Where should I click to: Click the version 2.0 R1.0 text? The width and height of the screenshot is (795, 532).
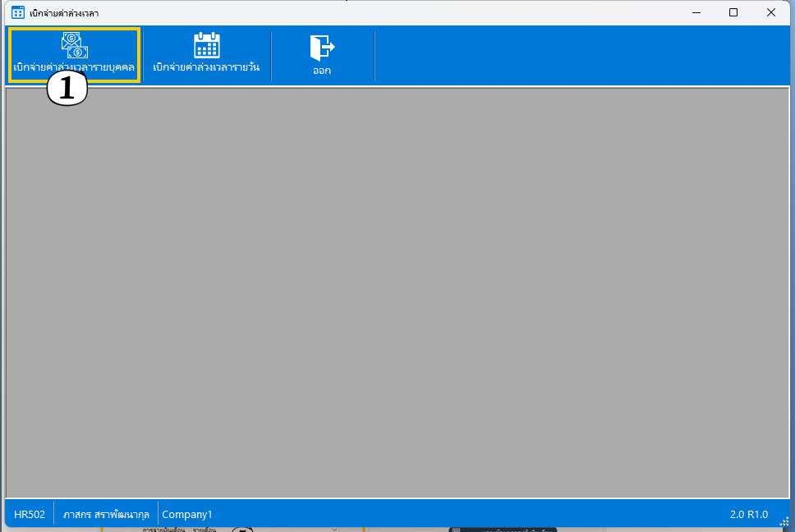pyautogui.click(x=748, y=515)
